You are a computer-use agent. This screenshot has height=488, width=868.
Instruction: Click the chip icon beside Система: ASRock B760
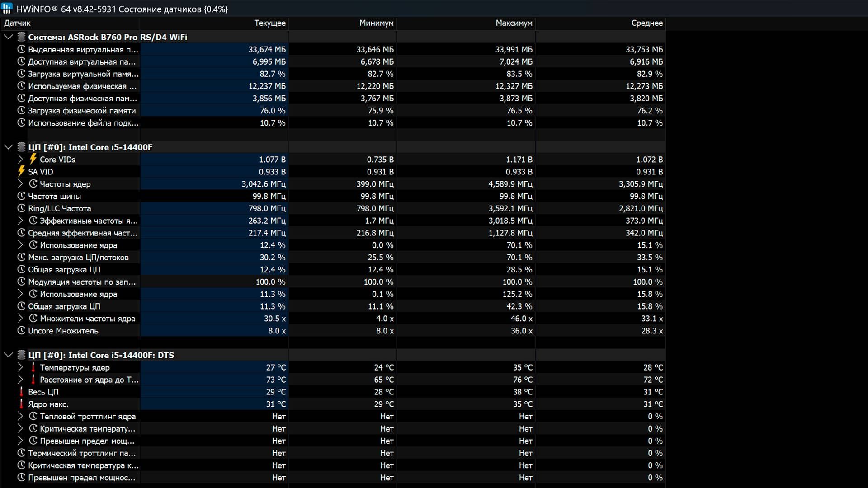coord(21,37)
